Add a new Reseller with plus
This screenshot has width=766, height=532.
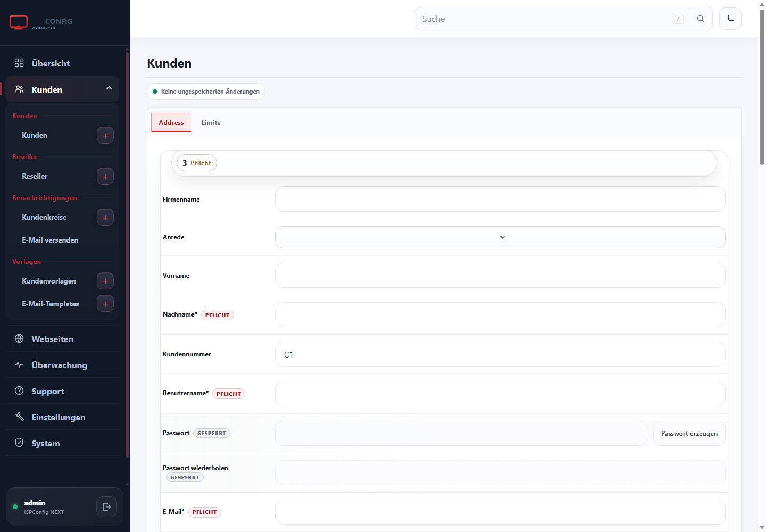point(105,177)
